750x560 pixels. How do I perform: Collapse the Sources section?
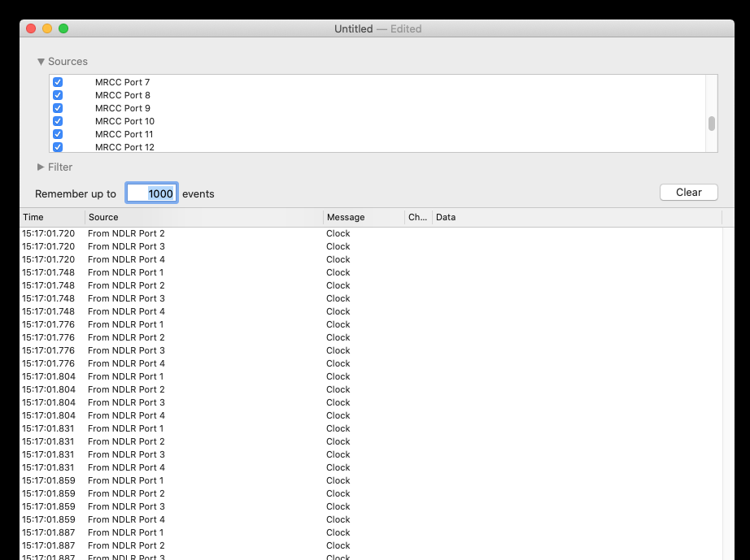41,62
